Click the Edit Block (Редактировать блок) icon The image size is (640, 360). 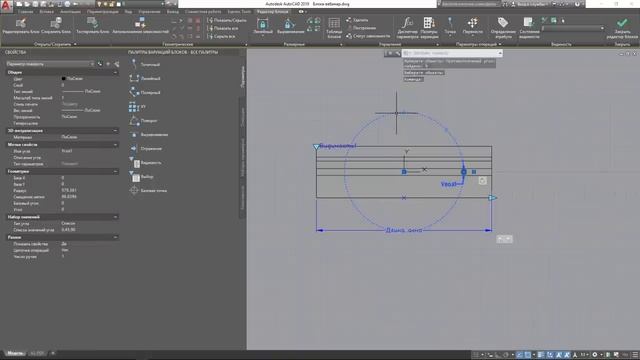pyautogui.click(x=21, y=23)
